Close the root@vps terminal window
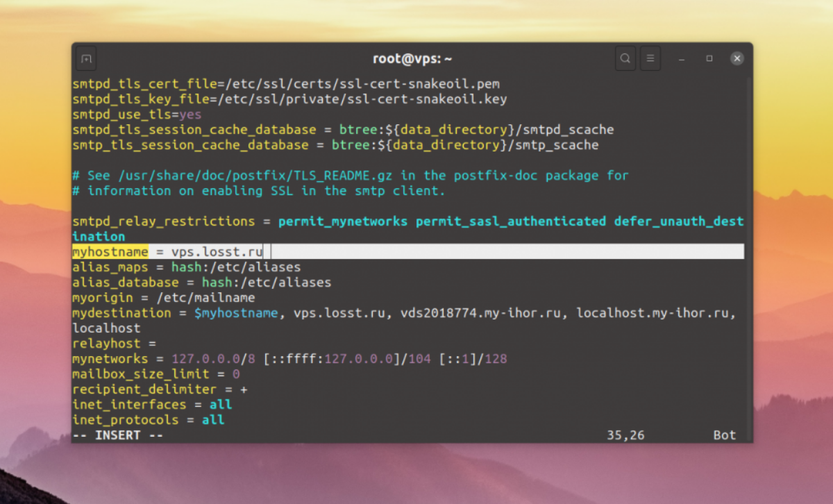The width and height of the screenshot is (833, 504). (737, 58)
